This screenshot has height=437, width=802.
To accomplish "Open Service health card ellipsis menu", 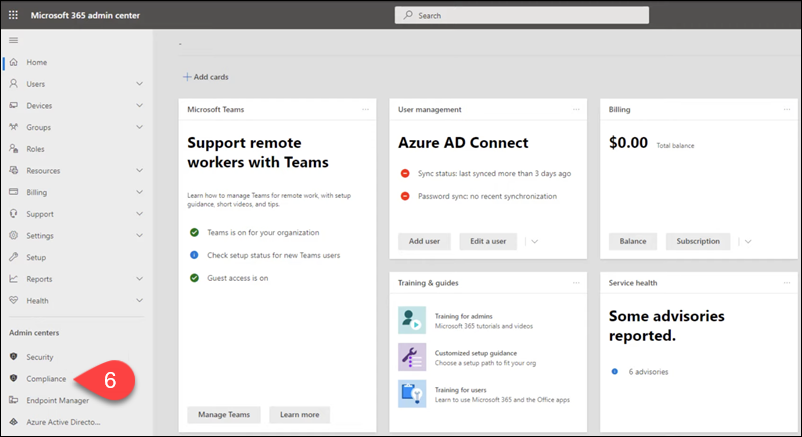I will pyautogui.click(x=787, y=282).
